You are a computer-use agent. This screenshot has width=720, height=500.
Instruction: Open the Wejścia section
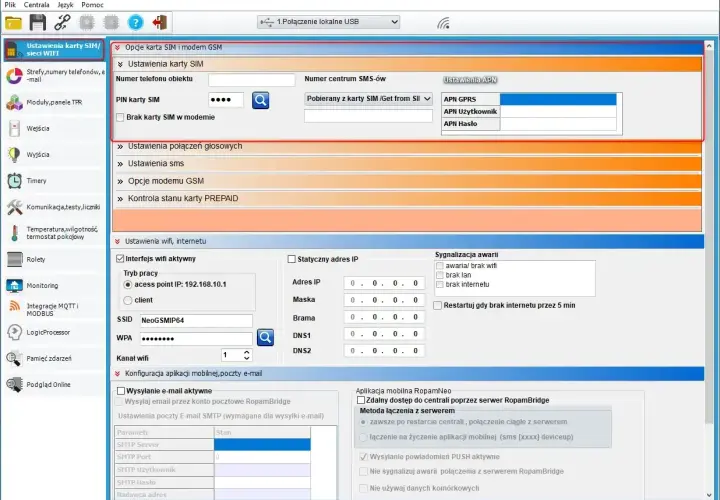click(54, 129)
